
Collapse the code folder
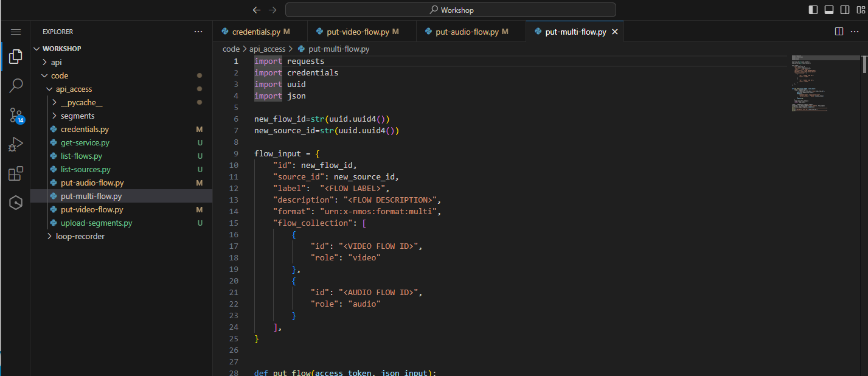[122, 75]
